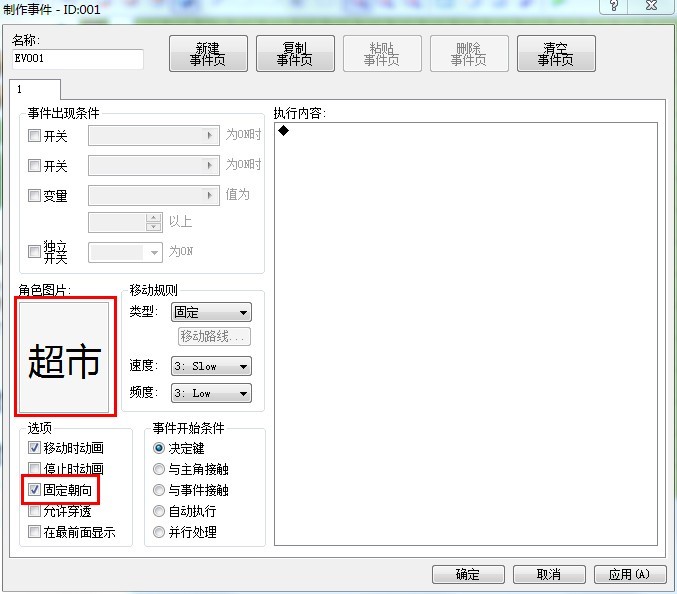The width and height of the screenshot is (677, 594).
Task: Enable the second 开关 condition checkbox
Action: (x=34, y=165)
